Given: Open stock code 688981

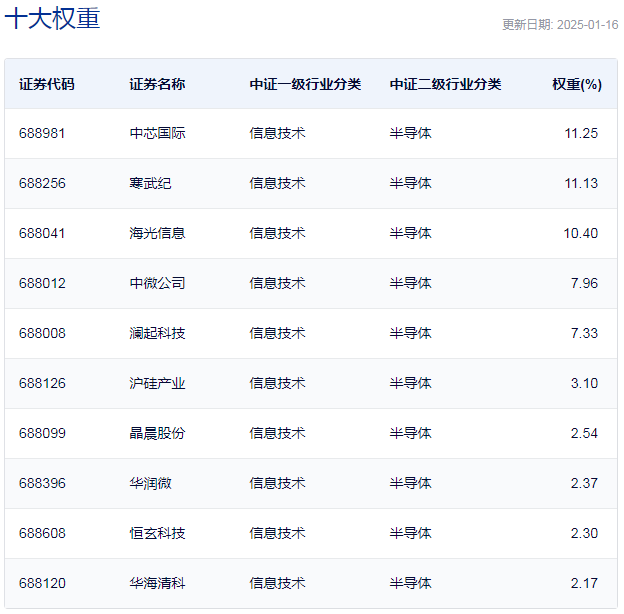Looking at the screenshot, I should click(42, 133).
